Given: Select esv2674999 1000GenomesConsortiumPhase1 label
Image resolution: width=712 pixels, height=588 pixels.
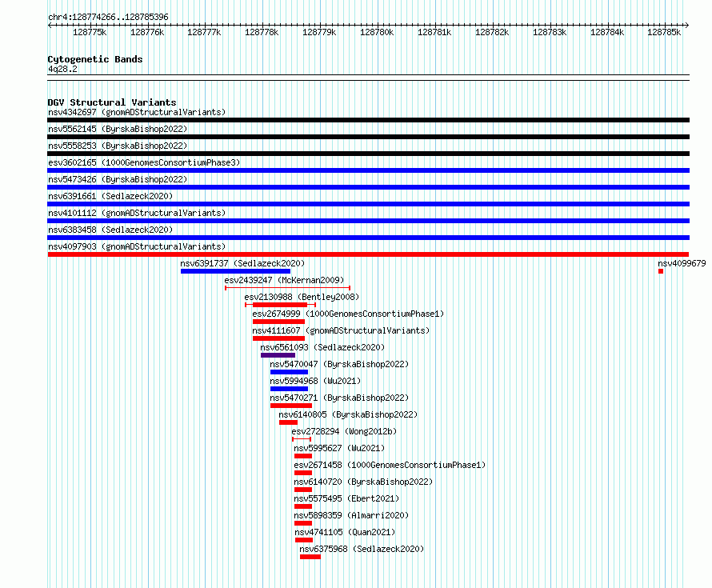Looking at the screenshot, I should tap(348, 314).
